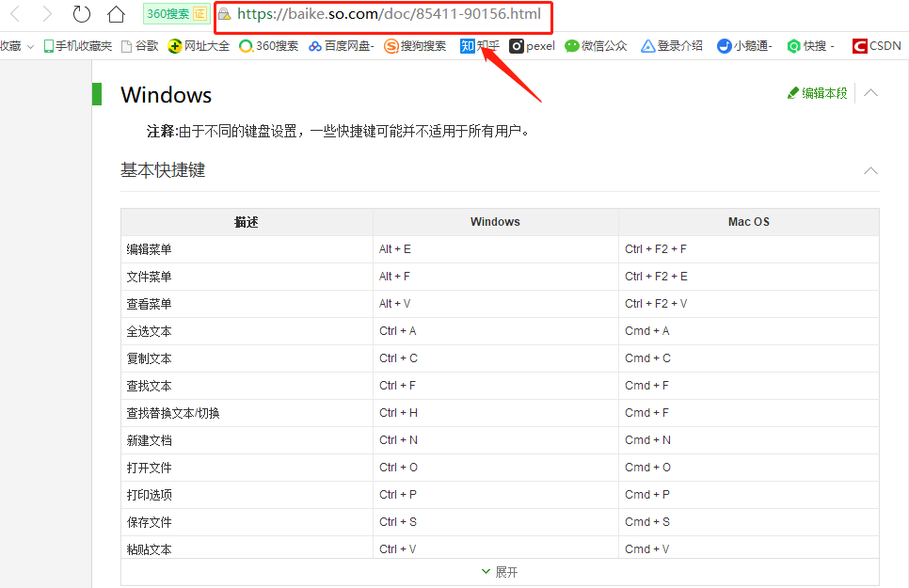
Task: Open the pexel bookmark
Action: (532, 46)
